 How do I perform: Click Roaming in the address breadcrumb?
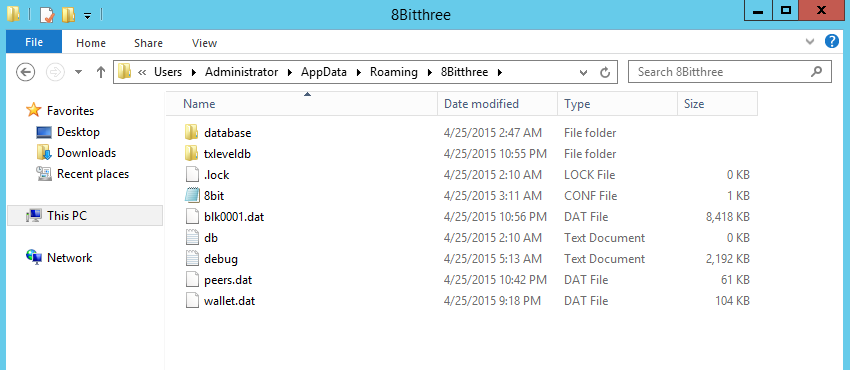pos(394,72)
